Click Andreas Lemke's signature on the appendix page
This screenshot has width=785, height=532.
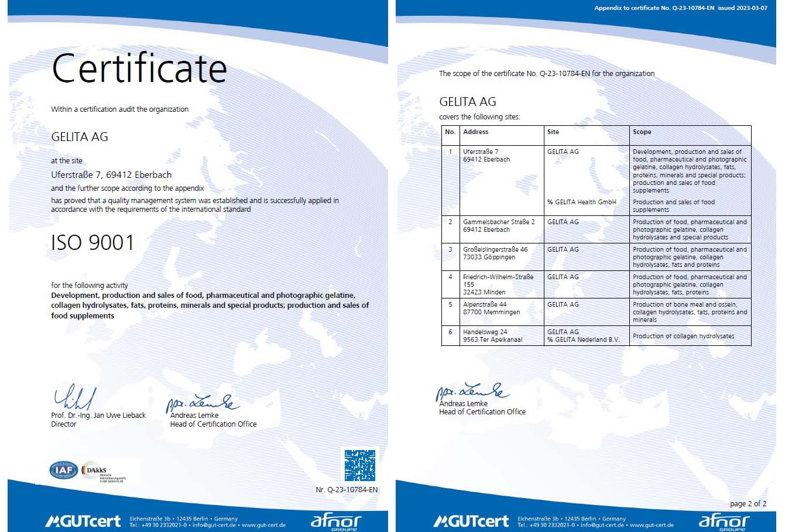tap(472, 391)
